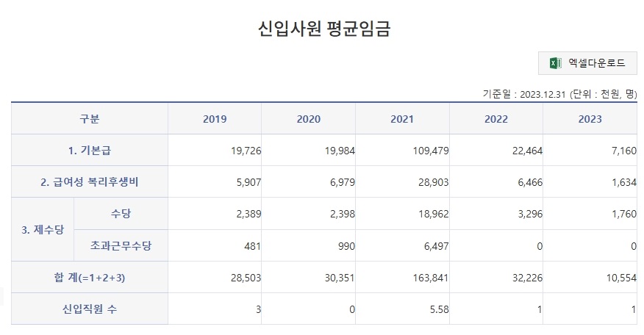
Task: Select the 2019 column header
Action: (215, 119)
